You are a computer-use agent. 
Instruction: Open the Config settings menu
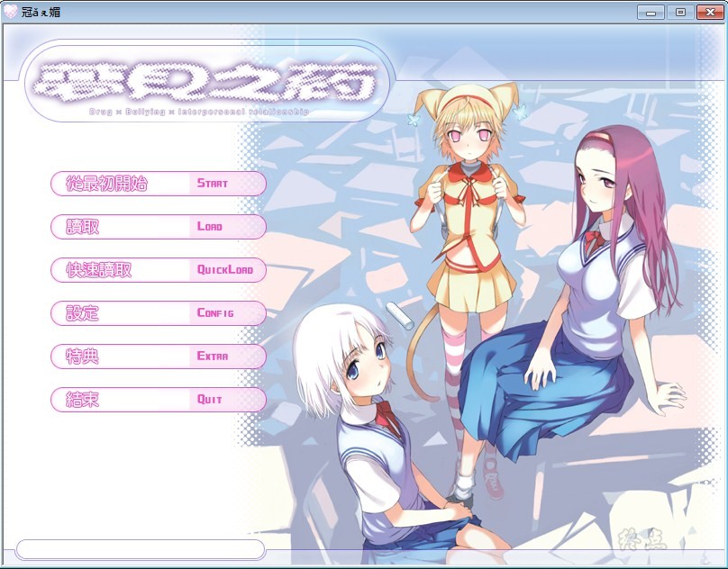point(159,313)
